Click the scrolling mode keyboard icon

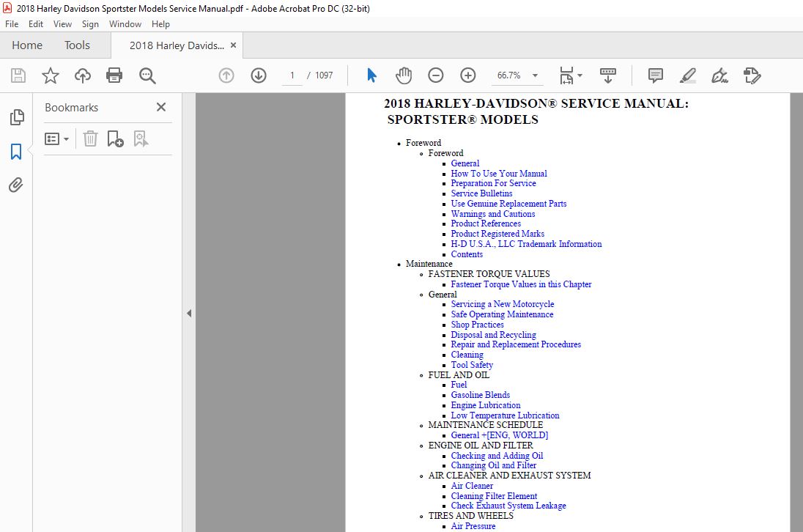608,75
